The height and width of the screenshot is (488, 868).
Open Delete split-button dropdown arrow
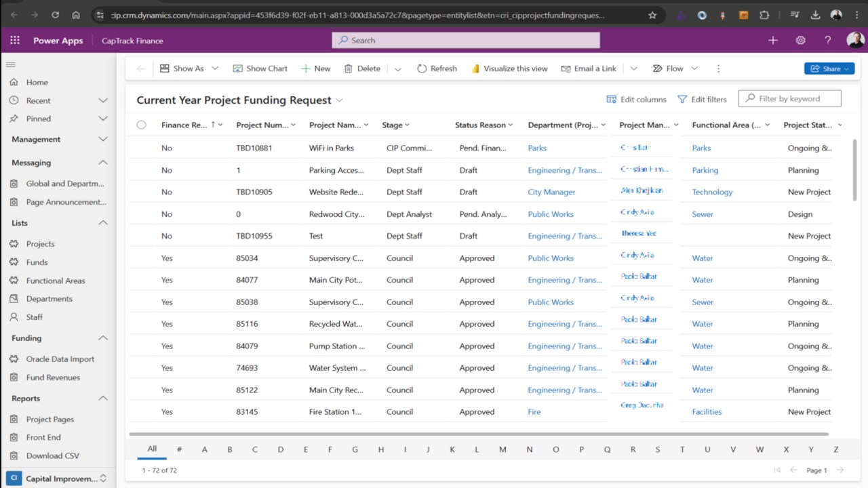click(398, 68)
